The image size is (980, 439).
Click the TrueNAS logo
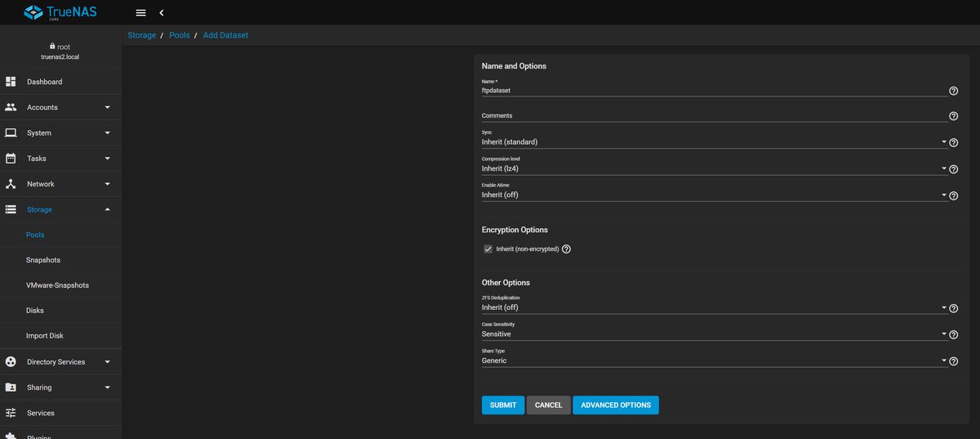60,12
